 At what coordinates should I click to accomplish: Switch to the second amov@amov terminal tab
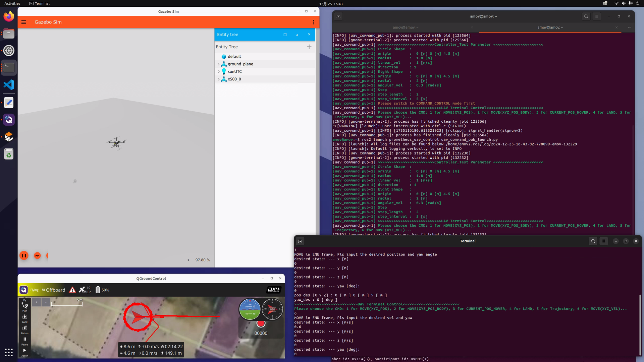coord(550,27)
